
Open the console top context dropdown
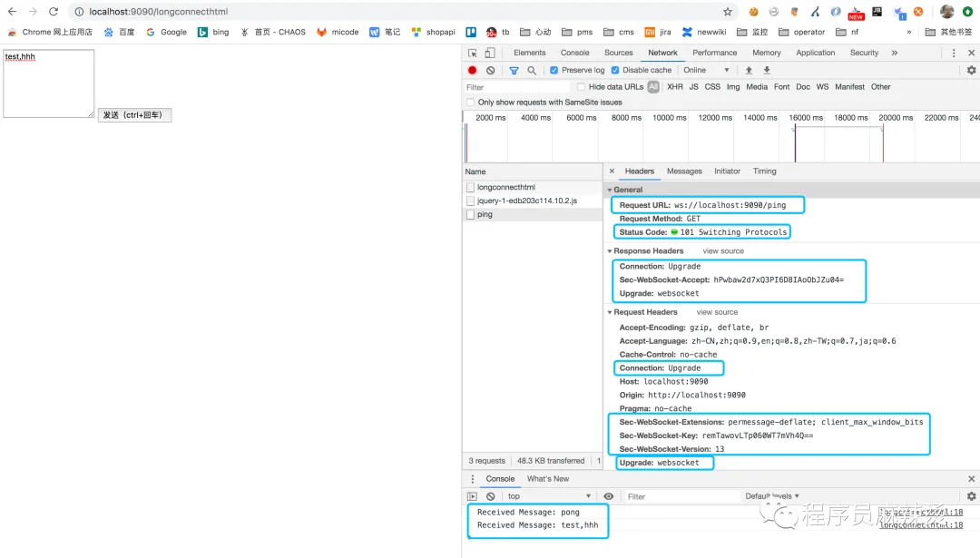click(549, 496)
